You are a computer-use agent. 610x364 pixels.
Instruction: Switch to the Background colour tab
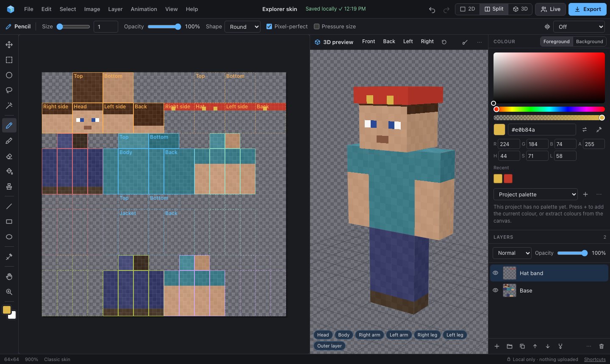590,41
